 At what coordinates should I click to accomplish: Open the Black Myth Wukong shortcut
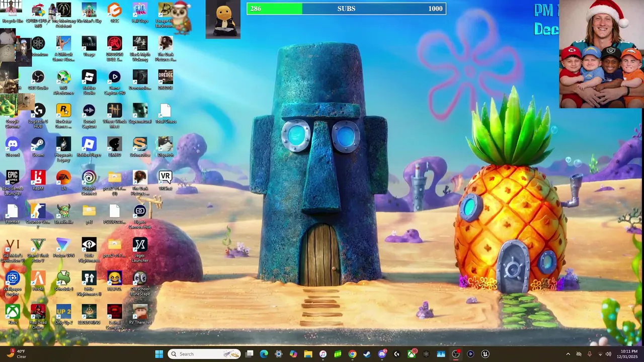pyautogui.click(x=140, y=49)
